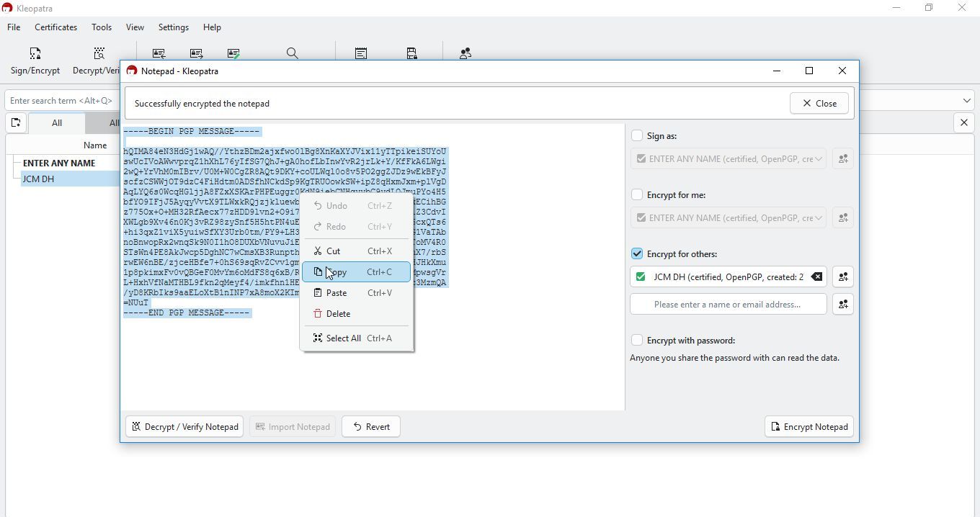Open the Sign/Encrypt toolbar tool

[x=35, y=61]
